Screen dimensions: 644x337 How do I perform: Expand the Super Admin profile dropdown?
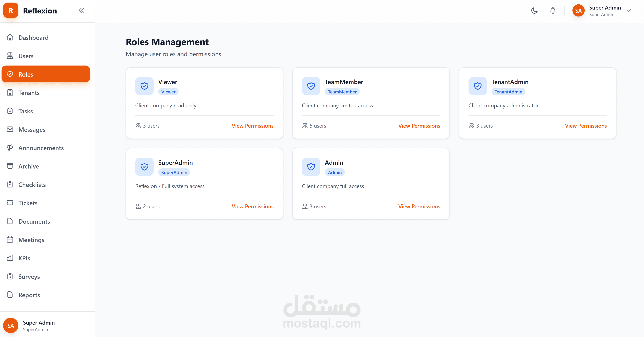(628, 11)
